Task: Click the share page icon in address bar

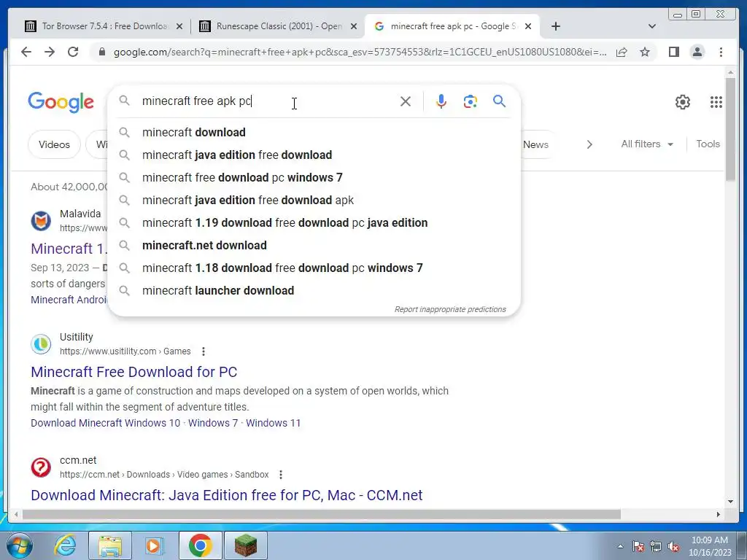Action: [x=622, y=52]
